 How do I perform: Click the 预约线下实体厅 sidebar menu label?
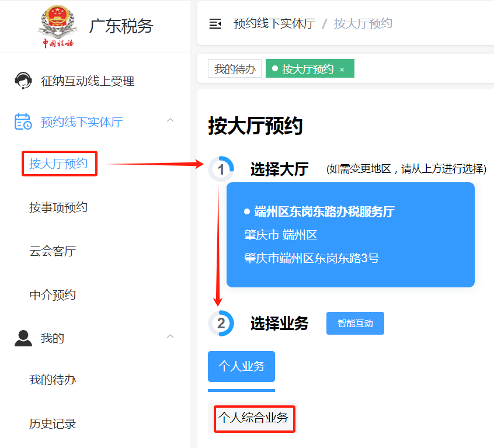[82, 122]
